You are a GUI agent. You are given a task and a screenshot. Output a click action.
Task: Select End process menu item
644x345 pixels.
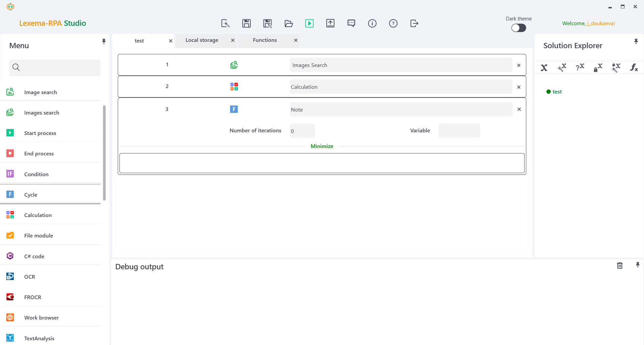click(x=50, y=153)
